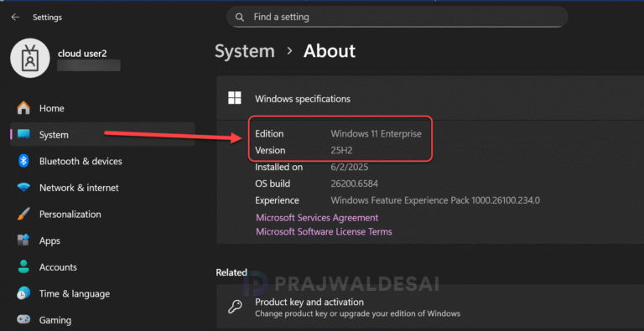644x331 pixels.
Task: Click System in the breadcrumb
Action: tap(245, 51)
